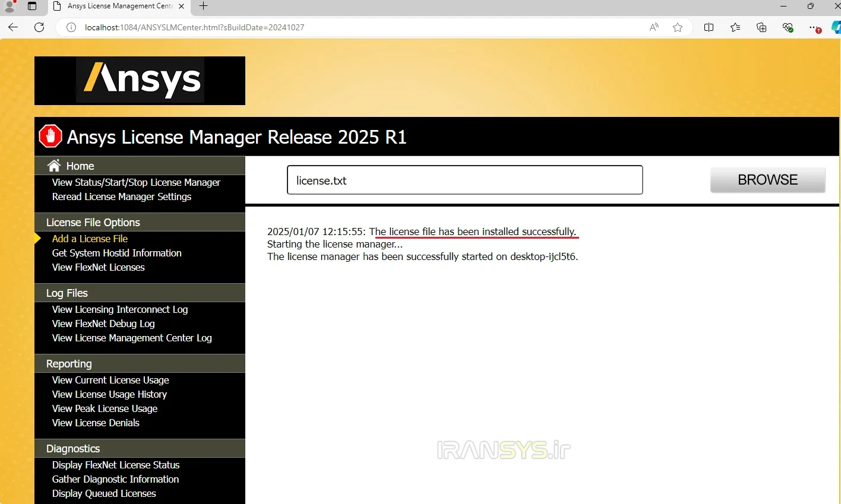Image resolution: width=841 pixels, height=504 pixels.
Task: Add page to favorites with star icon
Action: point(678,27)
